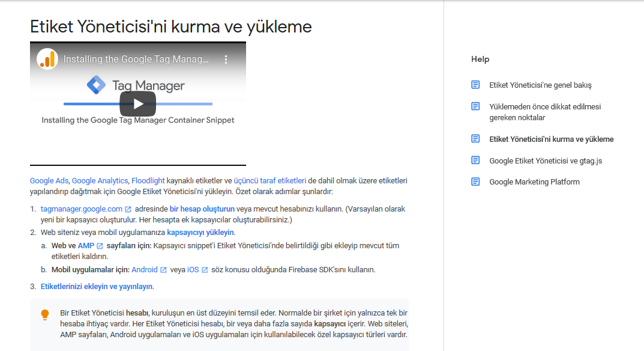Open 'Yüklemeden önce dikkat edilmesi gereken noktalar'
The image size is (644, 351).
[x=545, y=112]
